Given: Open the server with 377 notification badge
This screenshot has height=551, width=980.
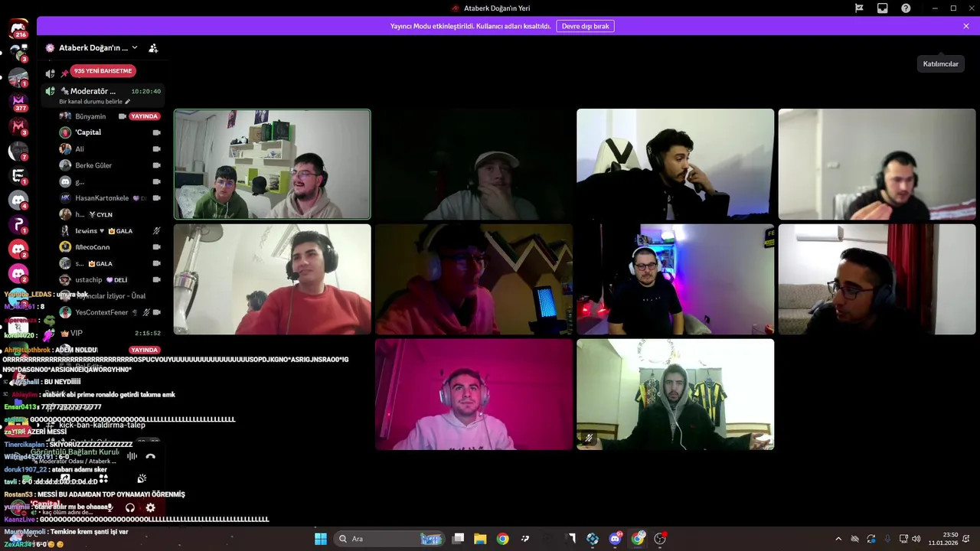Looking at the screenshot, I should (18, 103).
